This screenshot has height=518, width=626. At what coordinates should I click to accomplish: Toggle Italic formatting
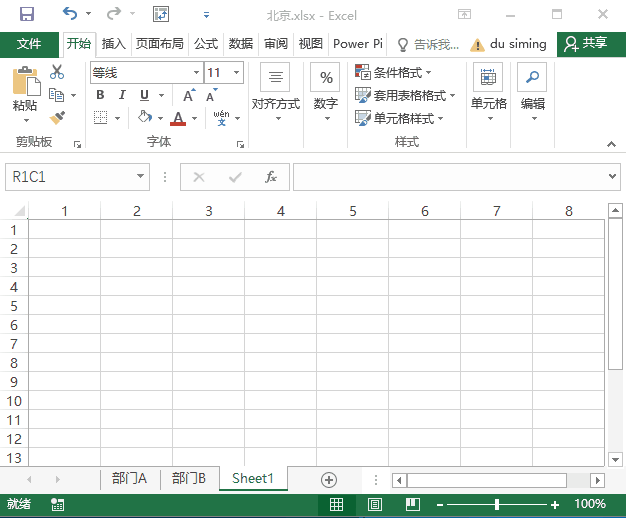pyautogui.click(x=123, y=96)
